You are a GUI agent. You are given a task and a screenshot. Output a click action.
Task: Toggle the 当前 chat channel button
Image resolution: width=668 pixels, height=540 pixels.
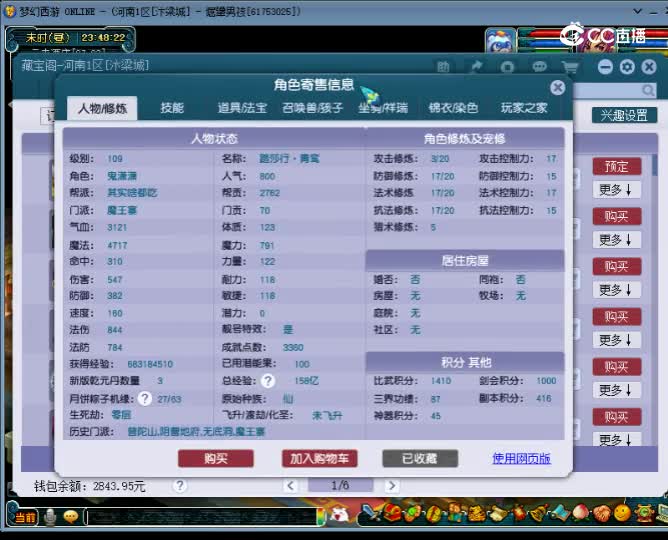pos(25,517)
